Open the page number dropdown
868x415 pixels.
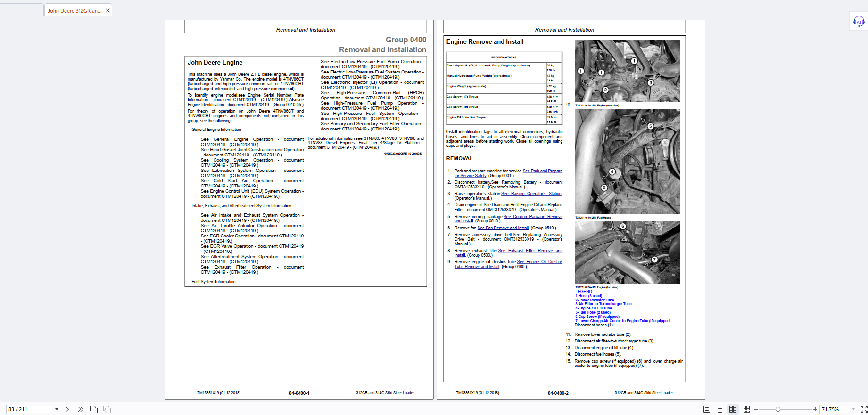(57, 409)
